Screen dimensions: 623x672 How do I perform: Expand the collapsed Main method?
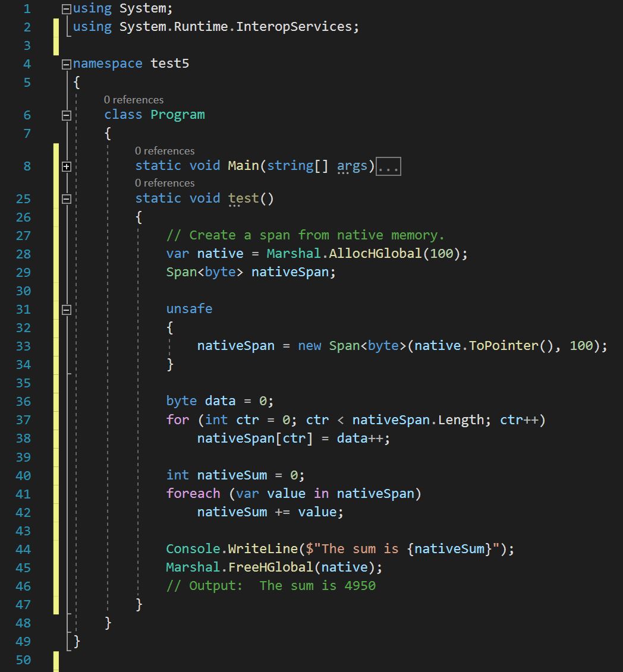[67, 166]
